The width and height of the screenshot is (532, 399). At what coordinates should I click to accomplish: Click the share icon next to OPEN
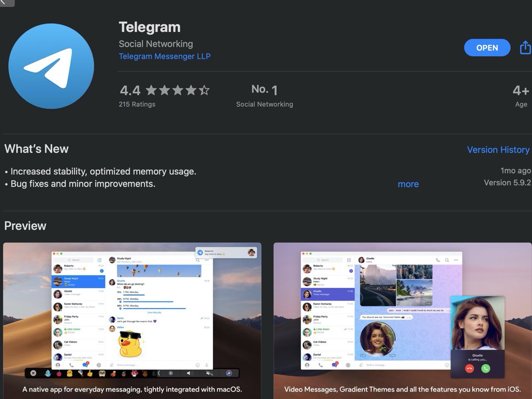tap(525, 48)
